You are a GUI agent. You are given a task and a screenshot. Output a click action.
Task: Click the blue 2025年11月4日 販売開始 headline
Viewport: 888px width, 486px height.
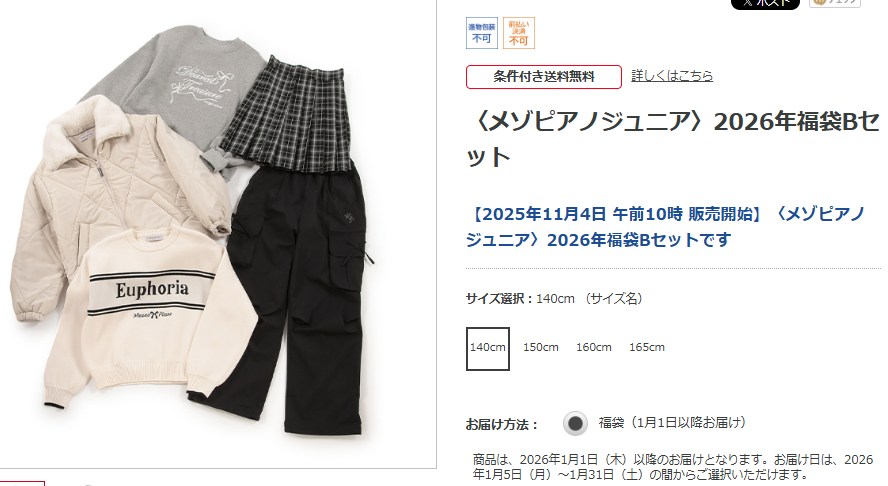(666, 227)
